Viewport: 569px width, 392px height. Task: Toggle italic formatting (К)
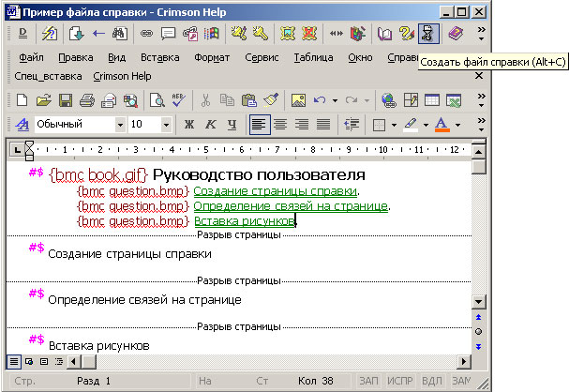coord(209,124)
